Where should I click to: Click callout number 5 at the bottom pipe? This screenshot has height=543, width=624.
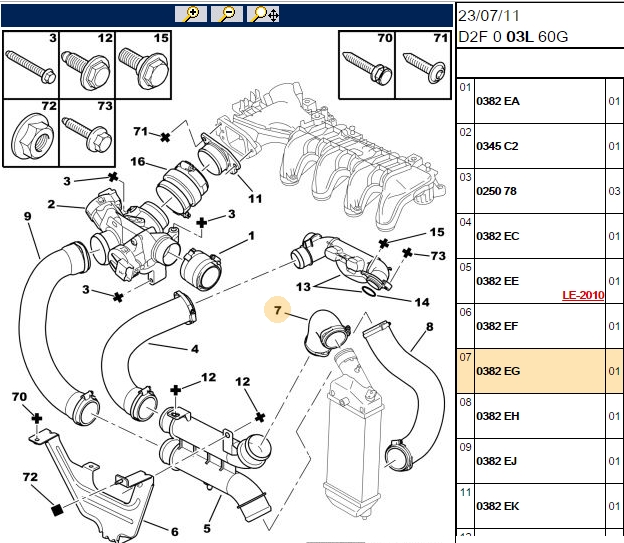(x=207, y=529)
